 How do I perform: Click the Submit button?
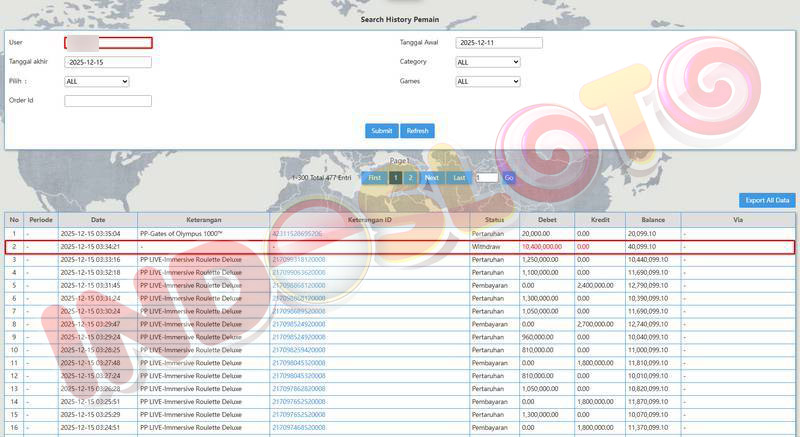coord(381,131)
